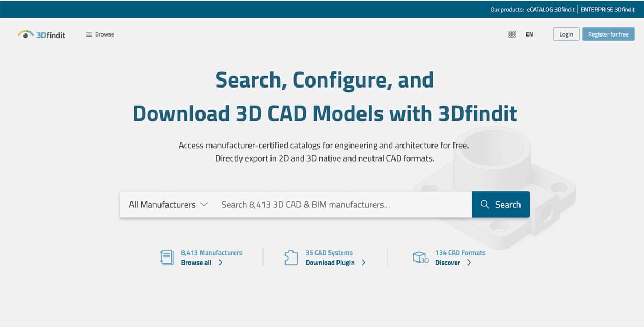The width and height of the screenshot is (644, 327).
Task: Click the arrow next to Discover
Action: 469,263
